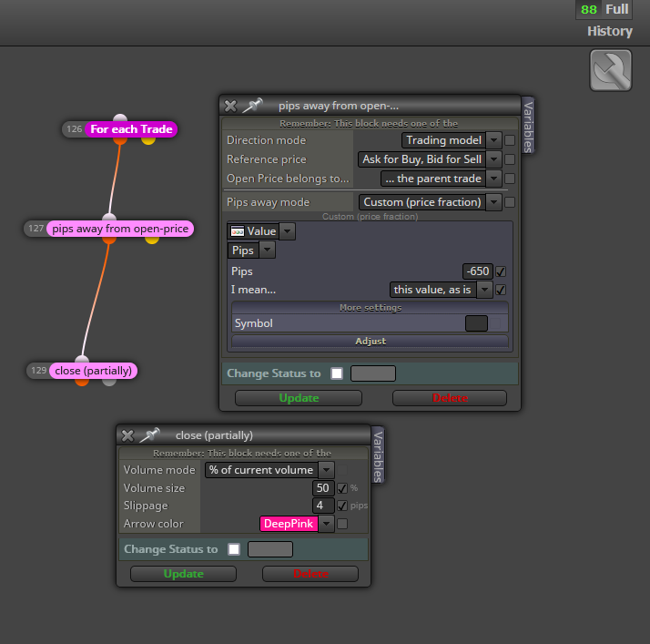Open the History tab

(x=610, y=31)
